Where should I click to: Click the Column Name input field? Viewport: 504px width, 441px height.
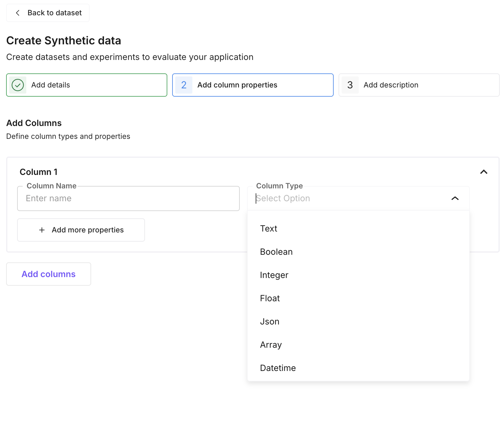(x=128, y=198)
